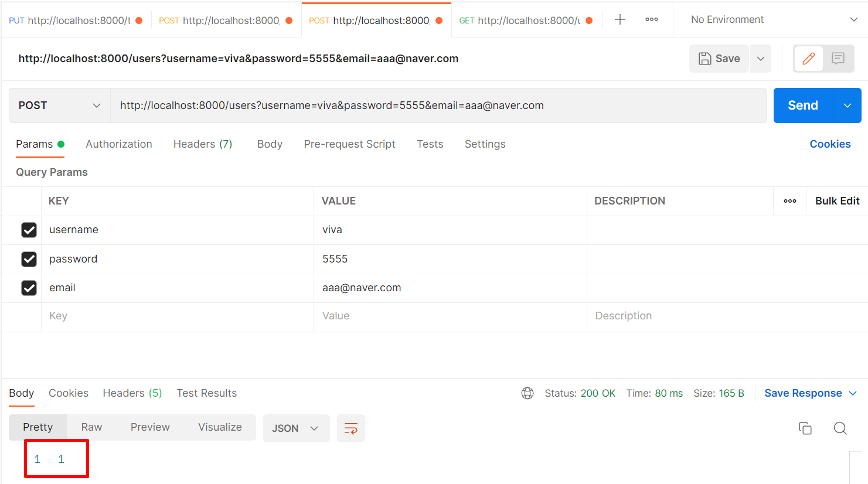Screen dimensions: 868x484
Task: Copy the response with copy icon
Action: tap(805, 428)
